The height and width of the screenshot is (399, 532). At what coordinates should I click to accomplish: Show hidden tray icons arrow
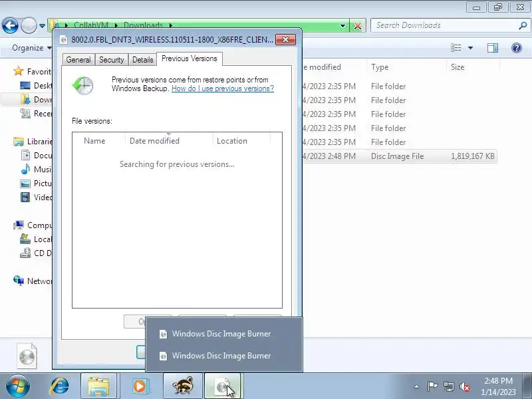click(x=416, y=386)
